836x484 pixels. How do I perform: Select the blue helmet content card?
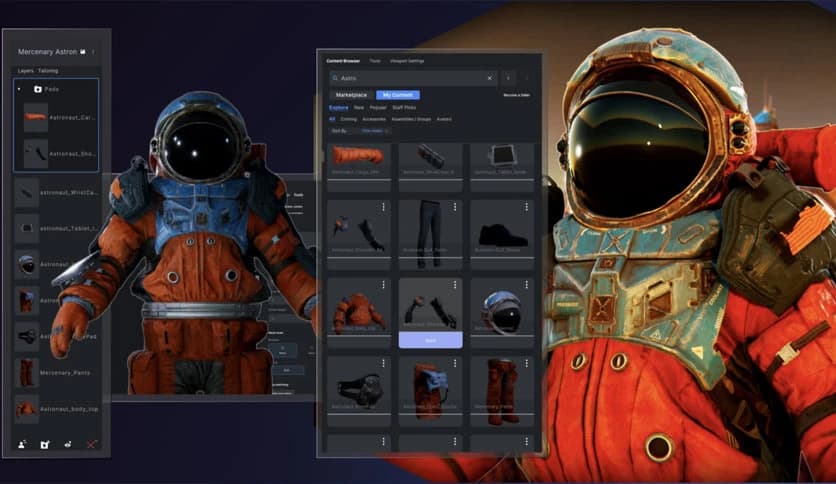pyautogui.click(x=502, y=313)
